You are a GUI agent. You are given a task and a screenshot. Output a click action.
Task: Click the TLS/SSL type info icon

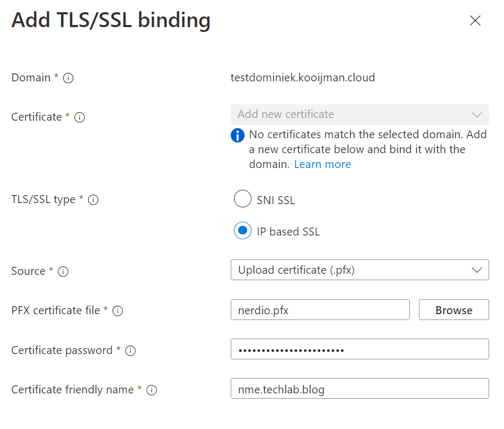coord(93,200)
